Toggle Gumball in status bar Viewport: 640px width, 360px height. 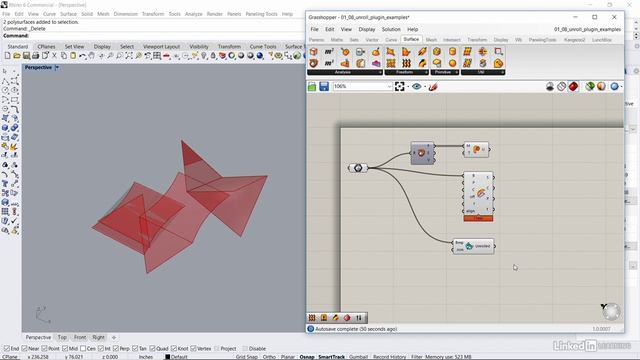point(358,357)
